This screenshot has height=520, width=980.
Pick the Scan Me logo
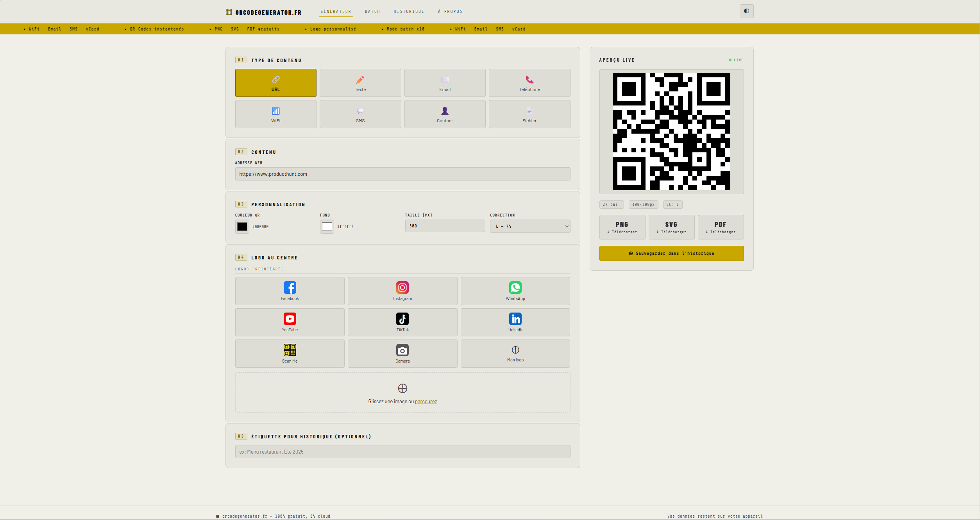click(290, 354)
